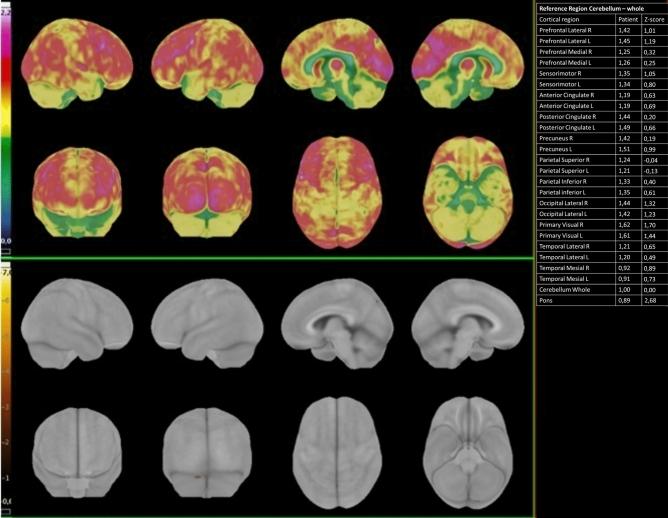The image size is (668, 518).
Task: Click Posterior Cingulate L patient value 1,49
Action: [x=625, y=127]
